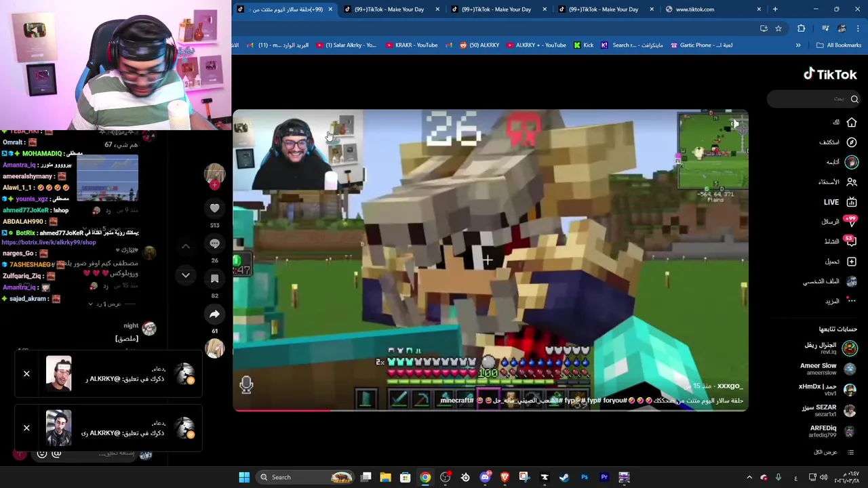Dismiss the first ALKRKY mention notification
The height and width of the screenshot is (488, 868).
click(x=26, y=373)
